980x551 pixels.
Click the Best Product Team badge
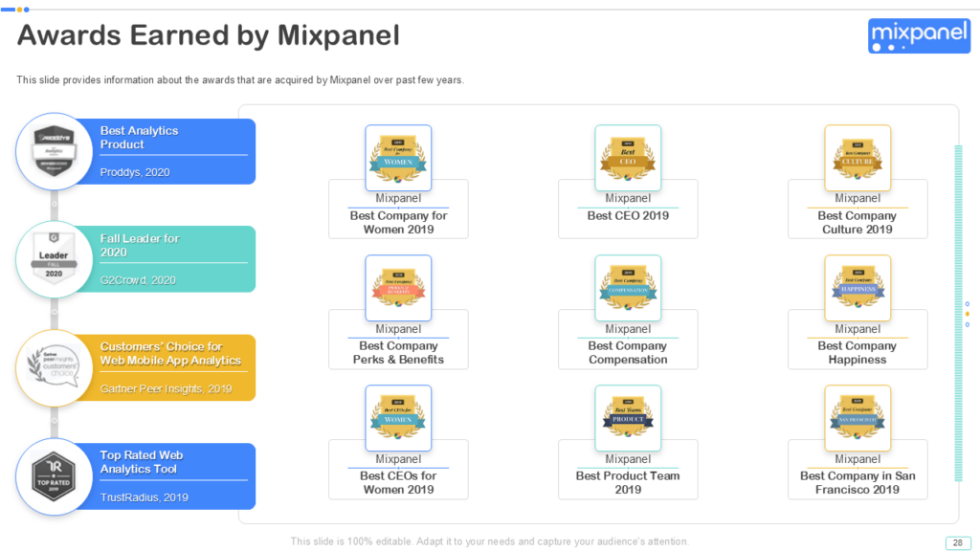coord(628,418)
